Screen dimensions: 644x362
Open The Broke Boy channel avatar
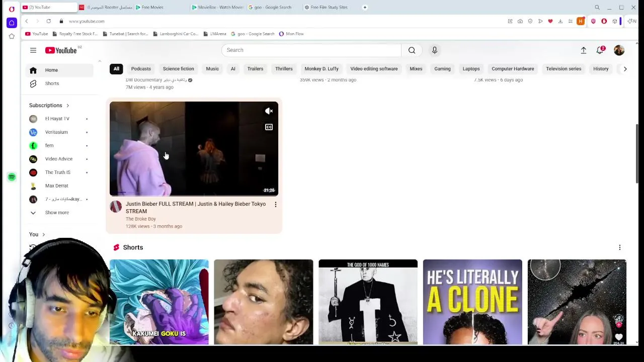[116, 207]
